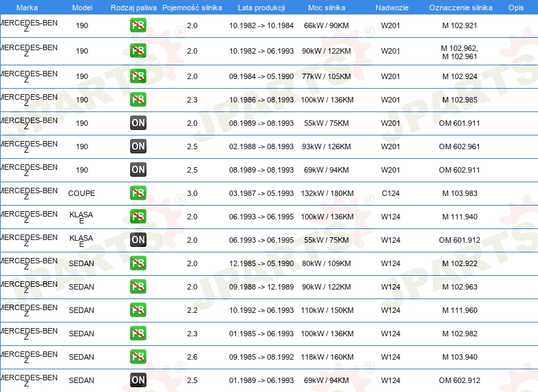Screen dimensions: 538x392
Task: Select engine code M 102.924
Action: tap(460, 76)
